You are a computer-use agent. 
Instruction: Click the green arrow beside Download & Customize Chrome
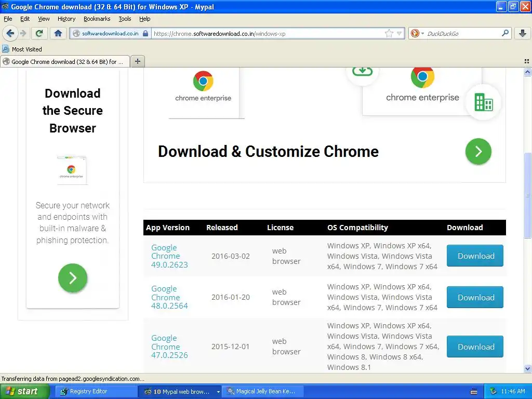point(478,151)
